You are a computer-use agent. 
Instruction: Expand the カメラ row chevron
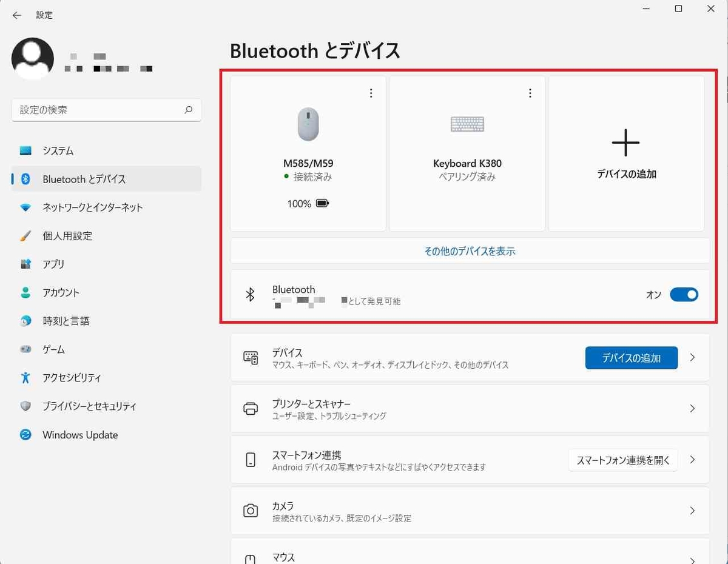(x=692, y=511)
